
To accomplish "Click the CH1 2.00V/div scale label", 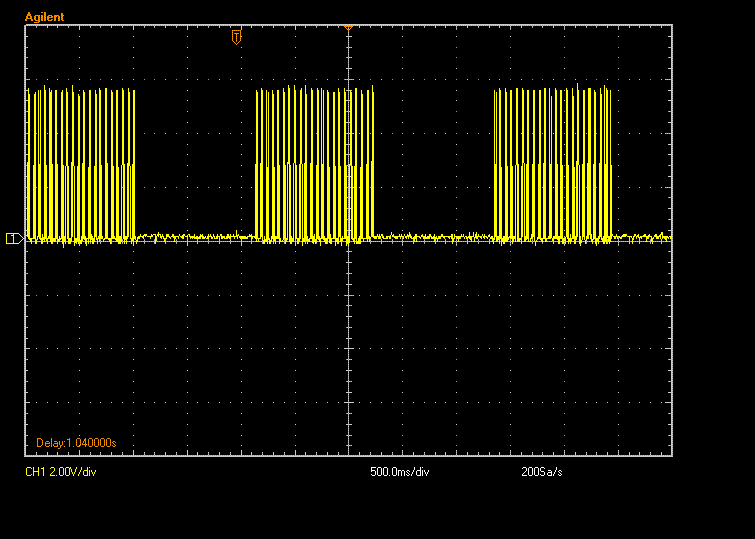I will [x=61, y=472].
